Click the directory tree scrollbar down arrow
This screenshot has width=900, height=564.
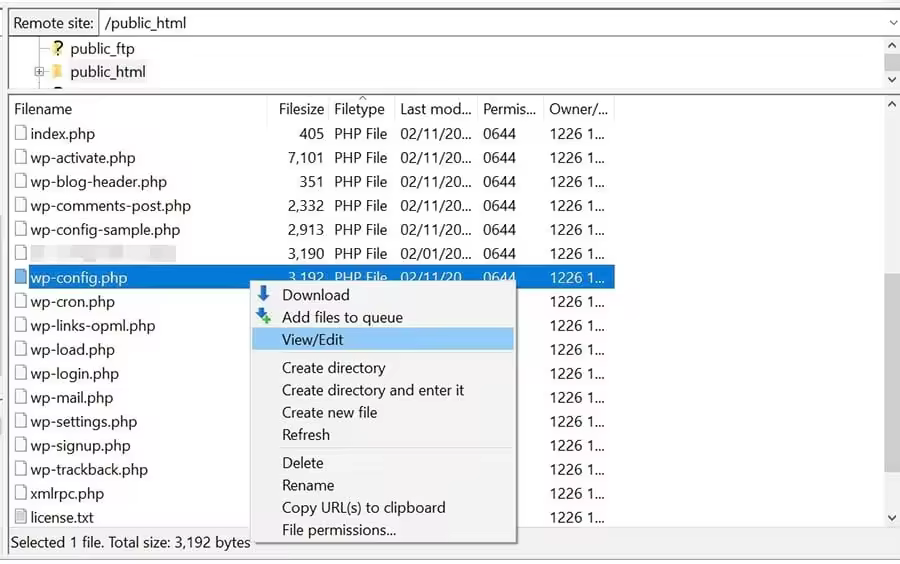[891, 80]
